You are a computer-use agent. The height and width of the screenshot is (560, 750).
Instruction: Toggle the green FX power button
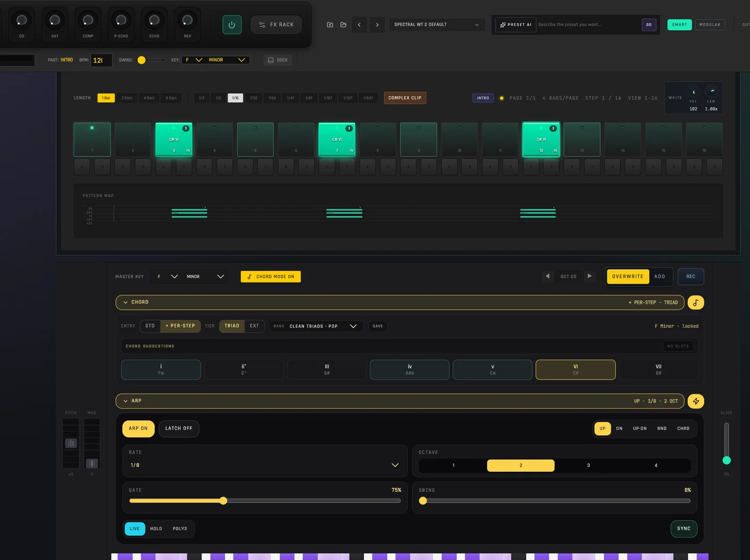(232, 25)
